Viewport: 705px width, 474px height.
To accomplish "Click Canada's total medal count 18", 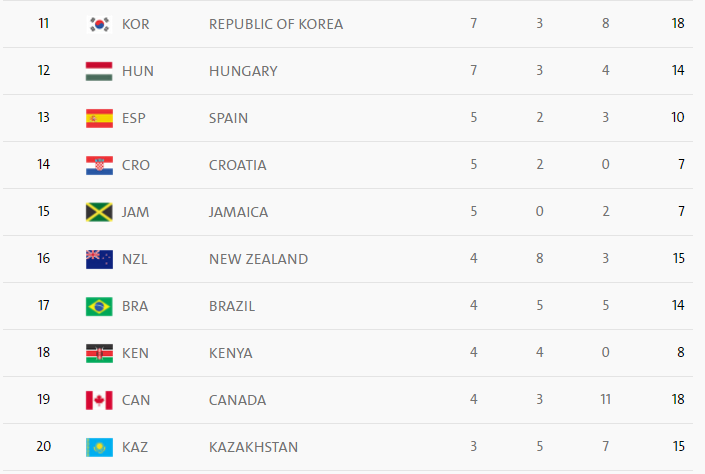I will 678,400.
